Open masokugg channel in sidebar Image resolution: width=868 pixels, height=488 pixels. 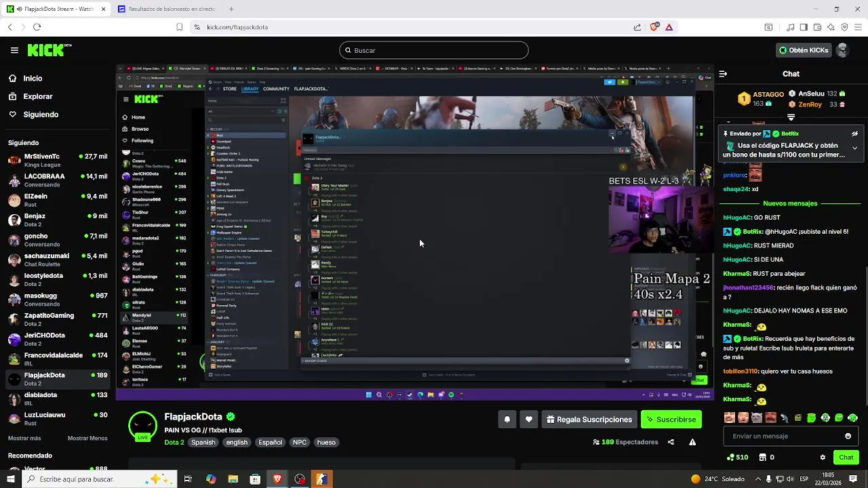pyautogui.click(x=58, y=300)
